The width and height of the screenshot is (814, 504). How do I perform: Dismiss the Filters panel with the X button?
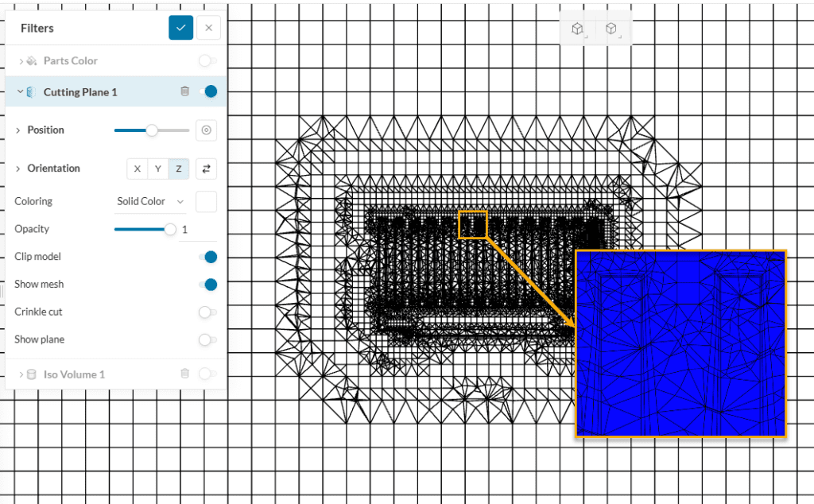click(208, 28)
